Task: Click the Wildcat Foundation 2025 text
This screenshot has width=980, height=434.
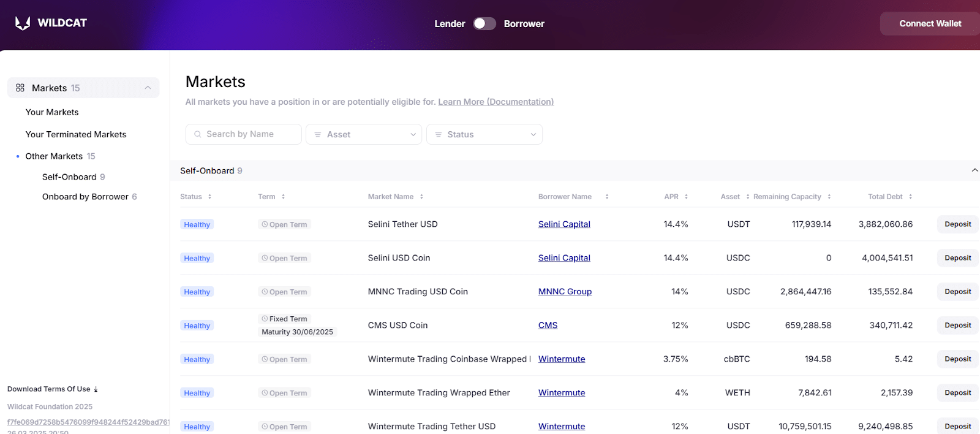Action: (50, 406)
